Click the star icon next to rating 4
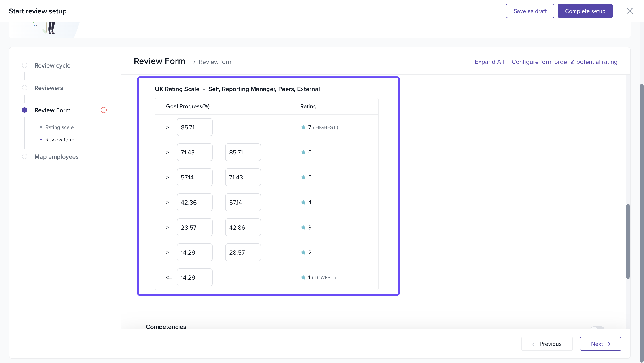 point(303,202)
